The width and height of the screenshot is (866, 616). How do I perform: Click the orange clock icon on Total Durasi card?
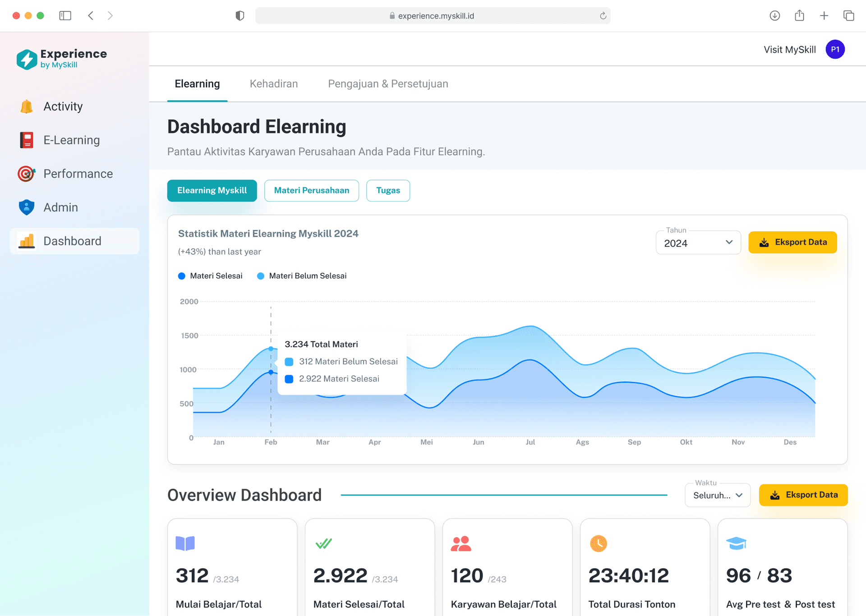(x=599, y=543)
